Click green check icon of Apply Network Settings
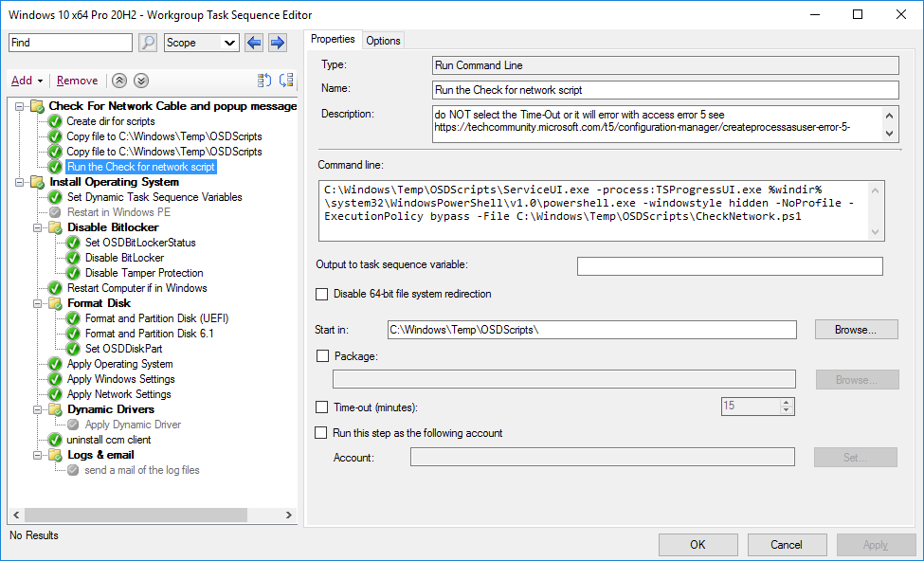The width and height of the screenshot is (924, 561). click(55, 394)
